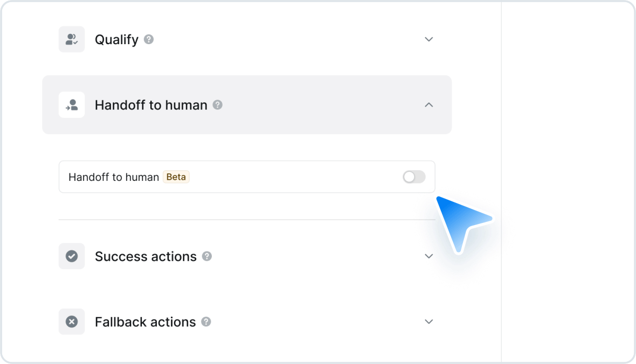Screen dimensions: 636x364
Task: Click the Beta badge
Action: coord(176,177)
